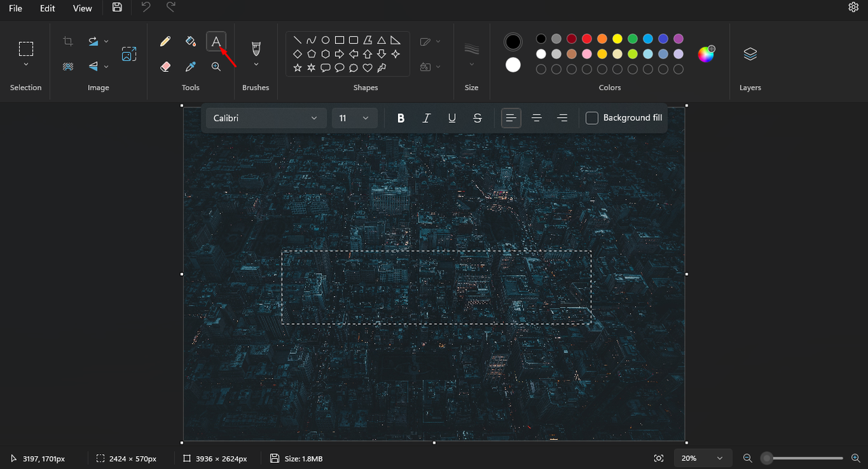Pick the red color swatch
The image size is (868, 469).
click(587, 39)
